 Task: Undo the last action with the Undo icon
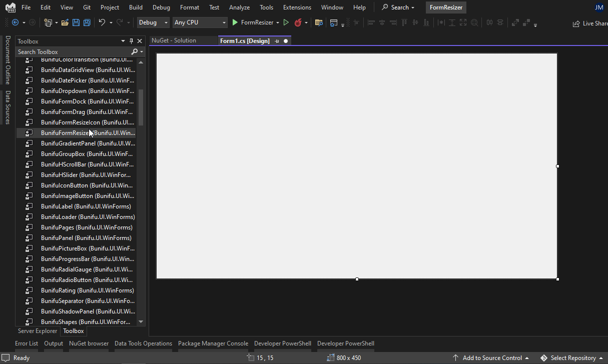click(x=102, y=22)
